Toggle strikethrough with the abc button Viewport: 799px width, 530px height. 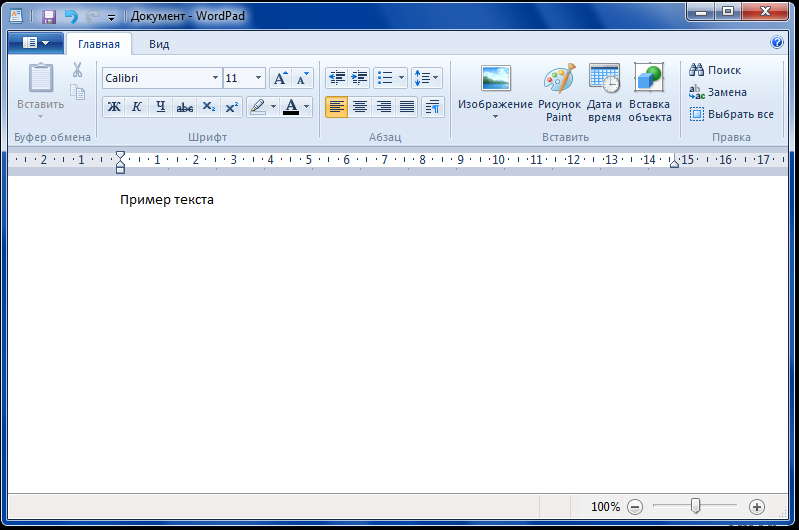[184, 107]
